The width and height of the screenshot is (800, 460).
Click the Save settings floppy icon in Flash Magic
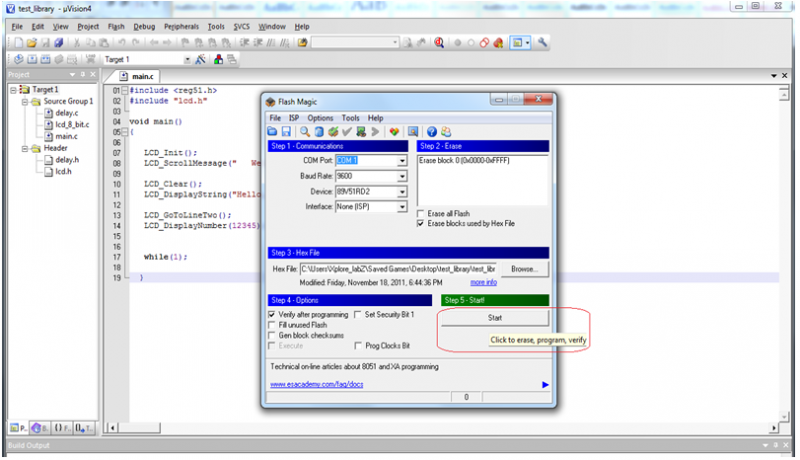click(x=286, y=132)
